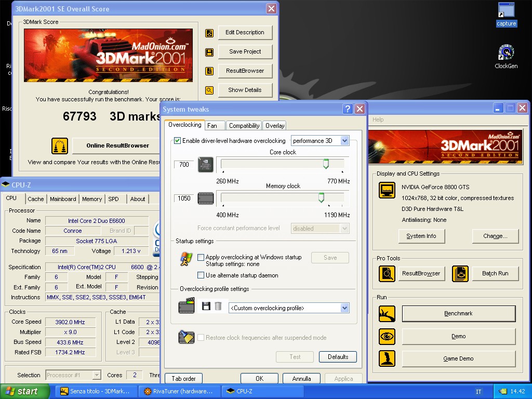Viewport: 532px width, 399px height.
Task: Click the System tweaks help question mark button
Action: pos(348,109)
